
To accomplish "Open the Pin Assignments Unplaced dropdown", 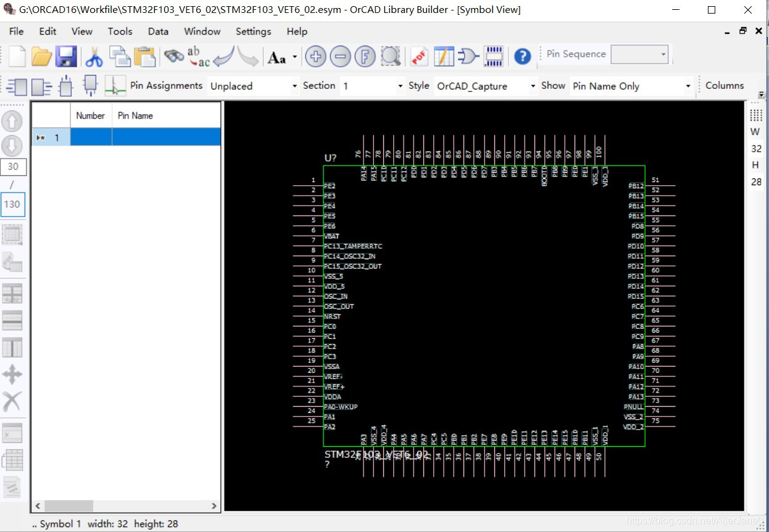I will click(x=294, y=86).
